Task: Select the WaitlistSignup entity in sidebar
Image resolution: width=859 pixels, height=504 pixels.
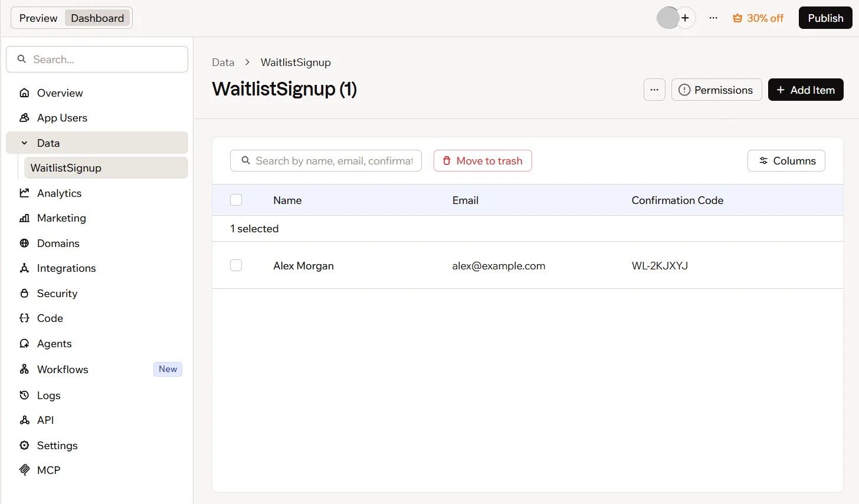Action: [106, 168]
